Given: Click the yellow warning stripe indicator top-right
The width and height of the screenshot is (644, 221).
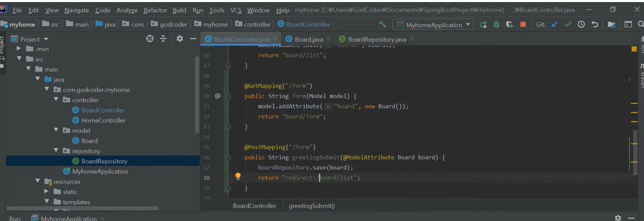Looking at the screenshot, I should pos(634,49).
